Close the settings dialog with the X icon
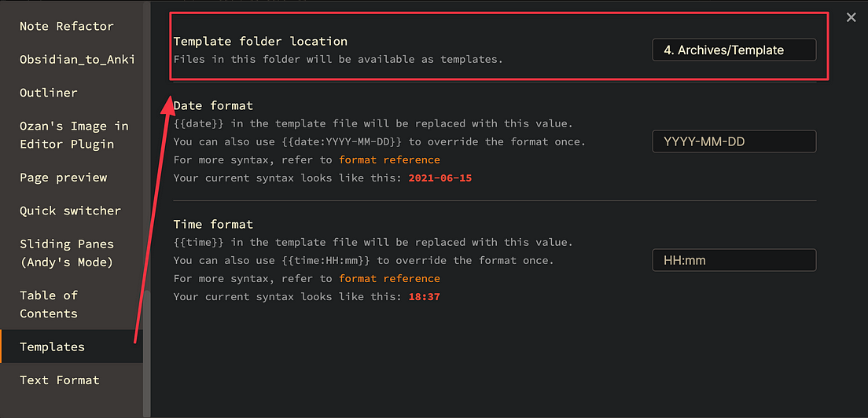This screenshot has width=868, height=418. click(x=851, y=18)
